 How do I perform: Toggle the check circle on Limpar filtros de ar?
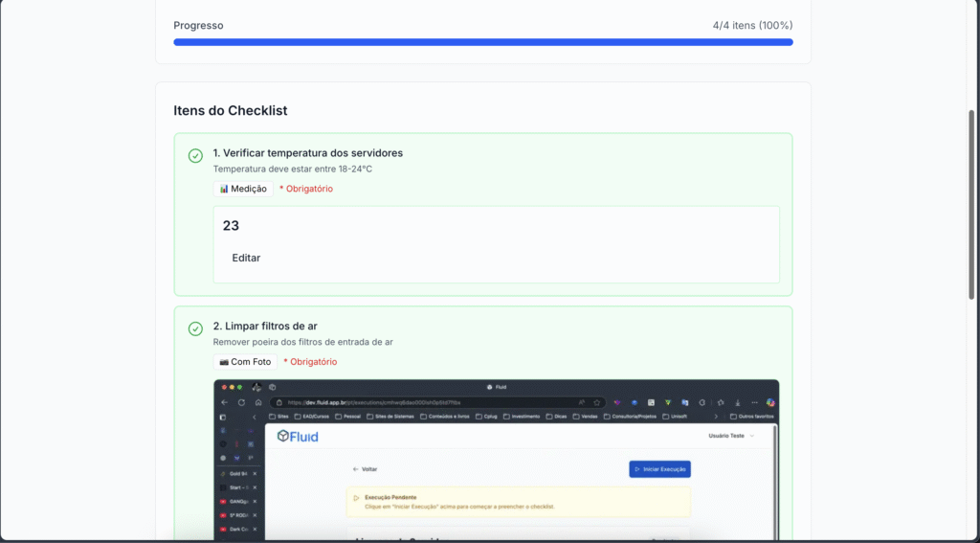pyautogui.click(x=195, y=328)
